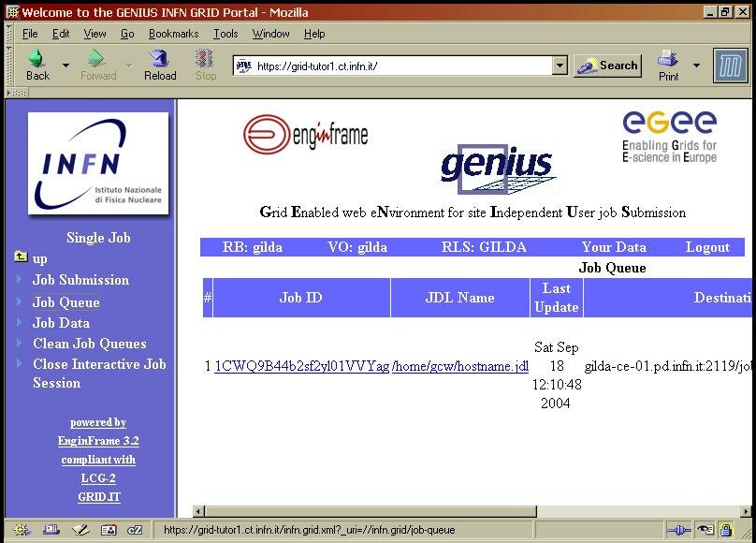The width and height of the screenshot is (756, 543).
Task: Open the View menu
Action: pos(94,34)
